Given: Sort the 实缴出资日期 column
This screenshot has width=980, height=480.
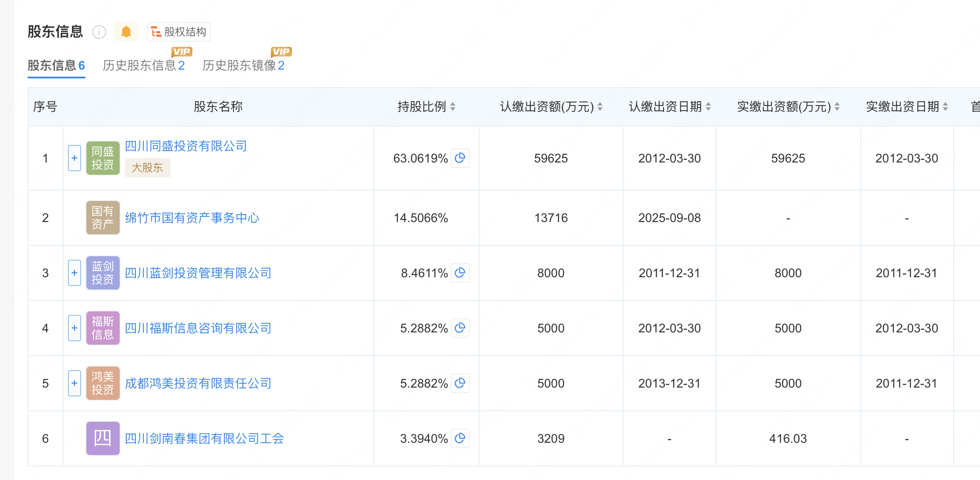Looking at the screenshot, I should coord(945,106).
